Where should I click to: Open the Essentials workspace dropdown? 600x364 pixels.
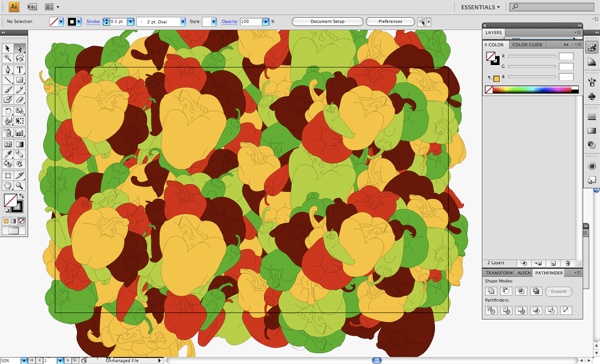480,7
